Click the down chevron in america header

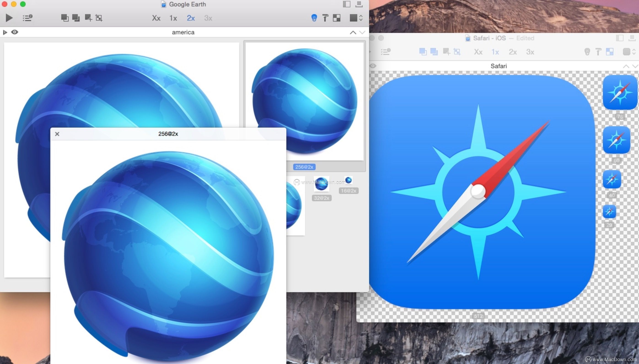coord(362,32)
